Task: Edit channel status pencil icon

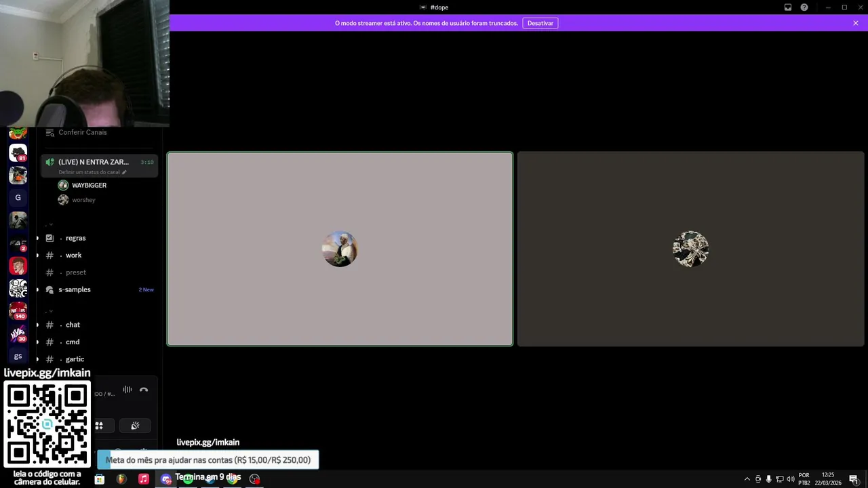Action: tap(124, 172)
